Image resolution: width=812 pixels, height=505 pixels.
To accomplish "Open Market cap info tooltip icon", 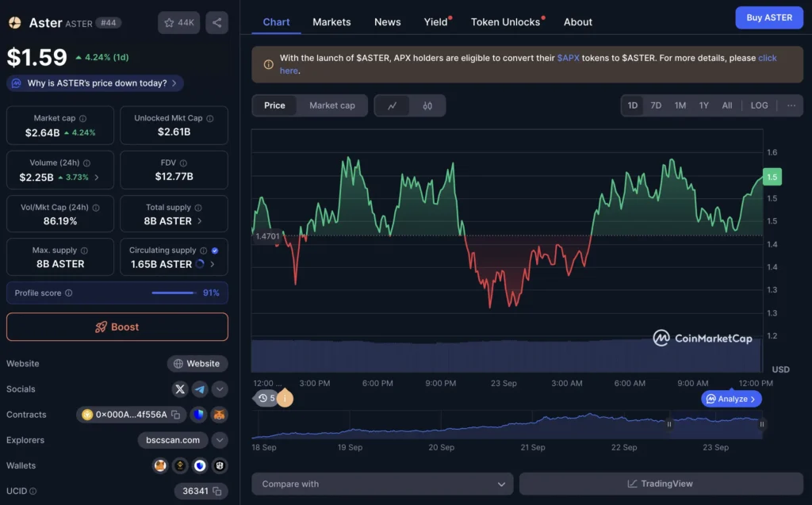I will click(x=82, y=119).
